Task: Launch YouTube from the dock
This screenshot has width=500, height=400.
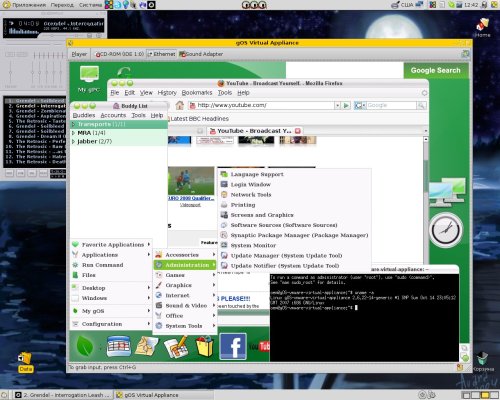Action: click(x=259, y=347)
